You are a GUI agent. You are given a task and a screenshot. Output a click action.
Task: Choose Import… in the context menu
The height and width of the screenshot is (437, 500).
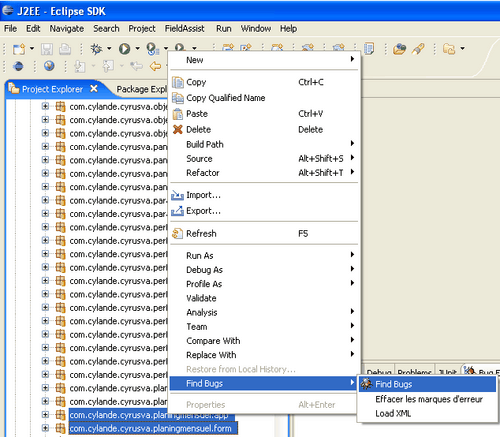pyautogui.click(x=264, y=195)
